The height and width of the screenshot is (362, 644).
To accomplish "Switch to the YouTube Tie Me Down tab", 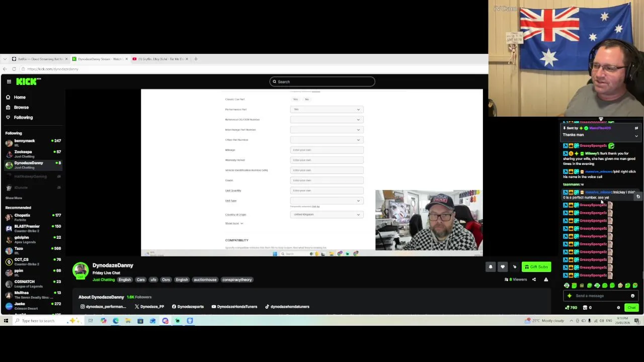I will click(x=160, y=59).
